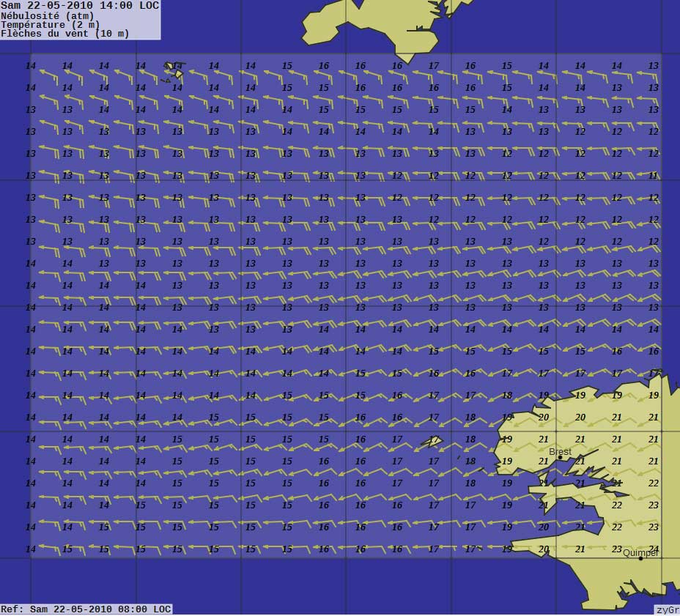680x616 pixels.
Task: Click the Température (2 m) legend line
Action: pyautogui.click(x=50, y=24)
